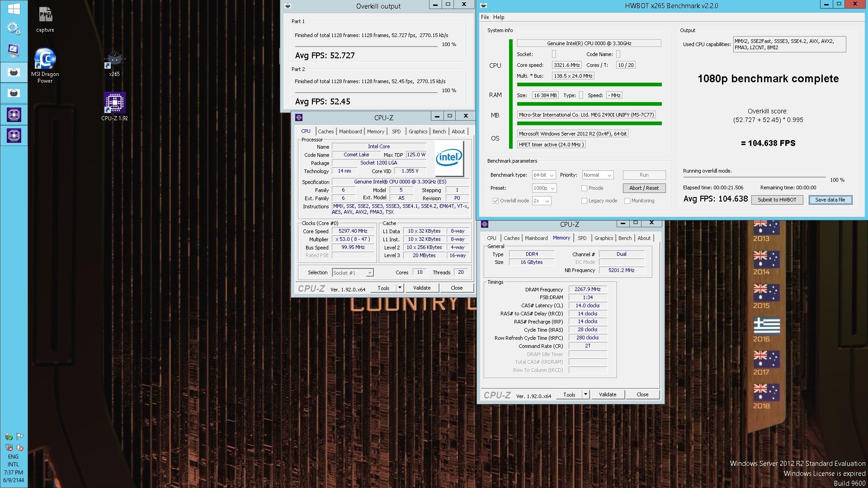868x488 pixels.
Task: Switch to SPD tab in CPU-Z memory window
Action: tap(582, 238)
